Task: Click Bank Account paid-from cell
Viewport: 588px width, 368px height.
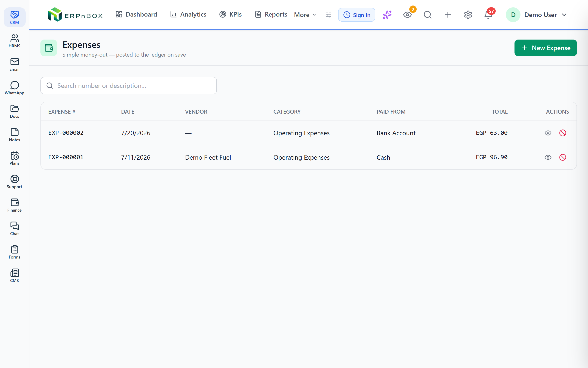Action: tap(396, 133)
